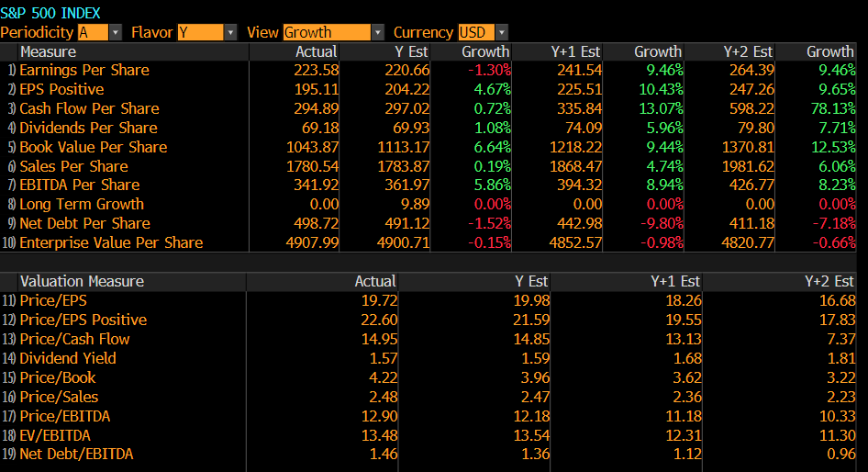868x472 pixels.
Task: Select the EPS Positive measure
Action: (61, 90)
